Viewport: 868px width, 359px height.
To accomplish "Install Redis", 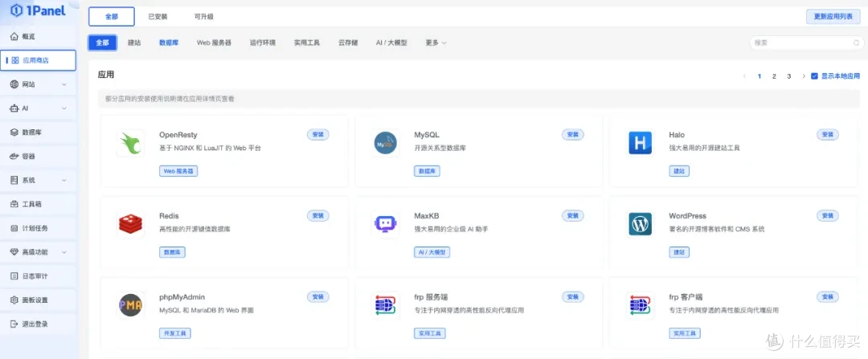I will tap(317, 216).
